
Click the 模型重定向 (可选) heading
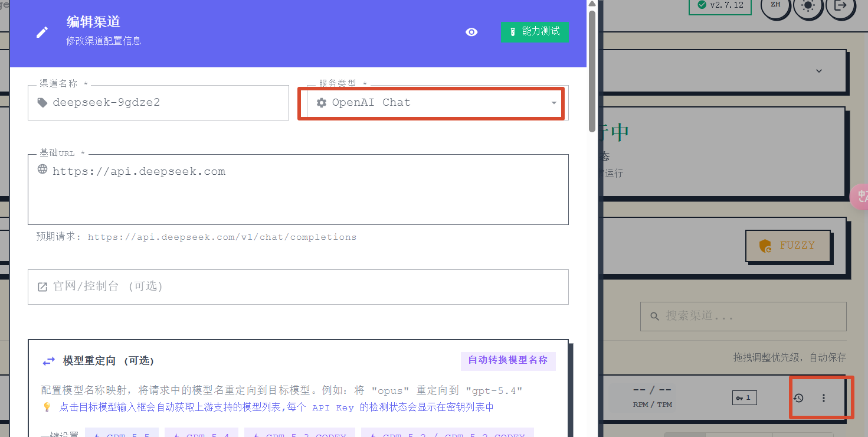click(109, 361)
